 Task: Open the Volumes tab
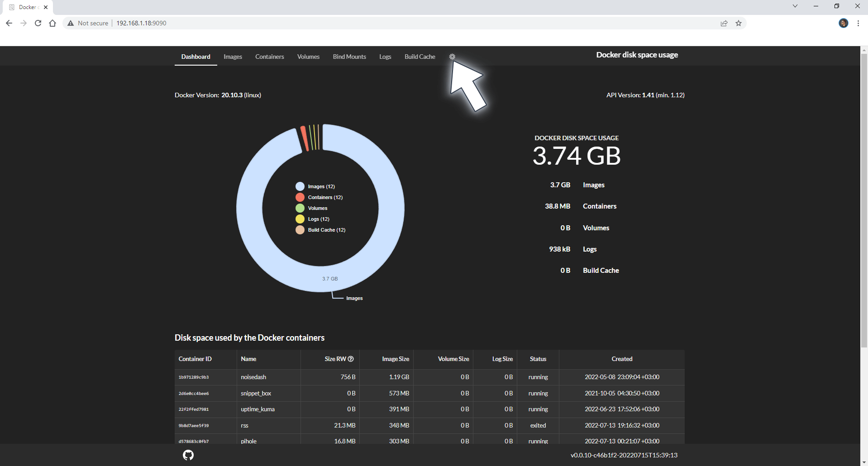[308, 57]
